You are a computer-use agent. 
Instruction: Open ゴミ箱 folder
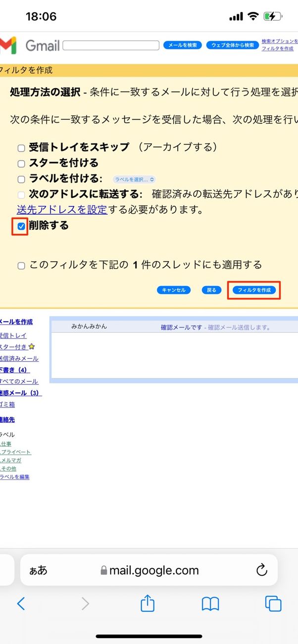point(7,404)
